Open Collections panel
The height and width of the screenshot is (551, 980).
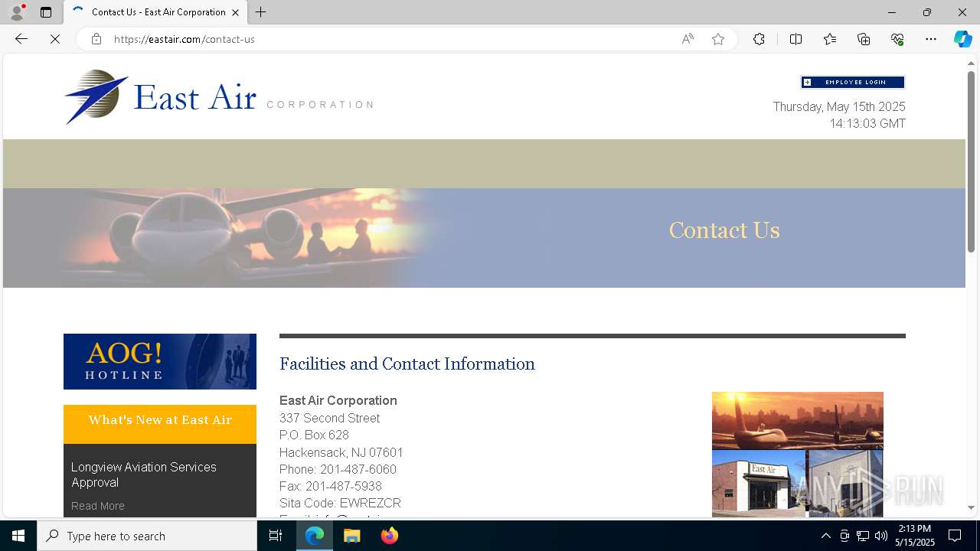(864, 39)
